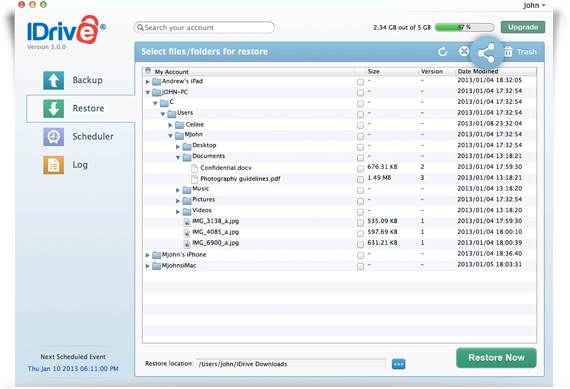Click the IMG_4085_a.jpg image file icon
This screenshot has width=570, height=389.
click(x=187, y=233)
